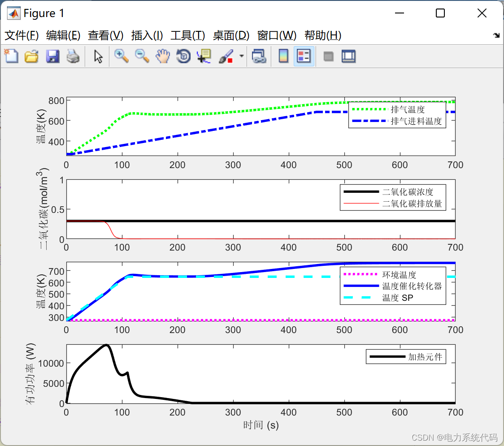Click the Show Plot Tools and dock icon
The width and height of the screenshot is (504, 446).
pos(348,56)
